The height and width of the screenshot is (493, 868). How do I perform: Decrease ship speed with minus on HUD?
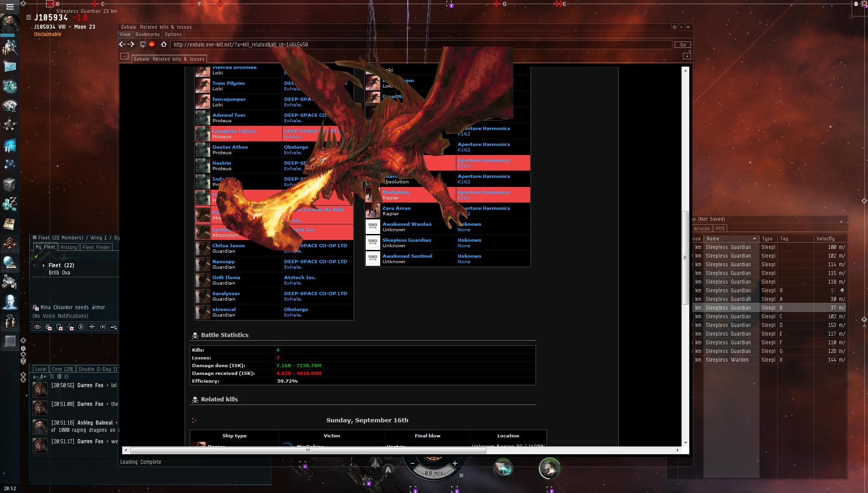coord(413,463)
